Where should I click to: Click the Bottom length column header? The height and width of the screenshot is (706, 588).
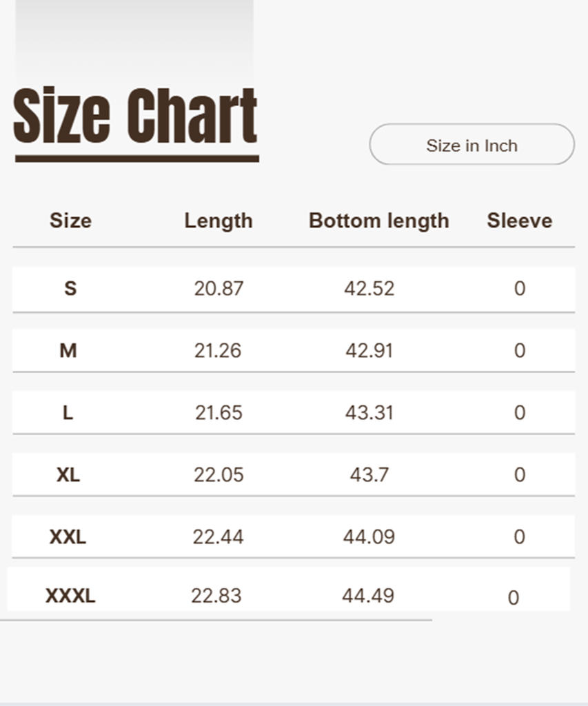(x=378, y=221)
